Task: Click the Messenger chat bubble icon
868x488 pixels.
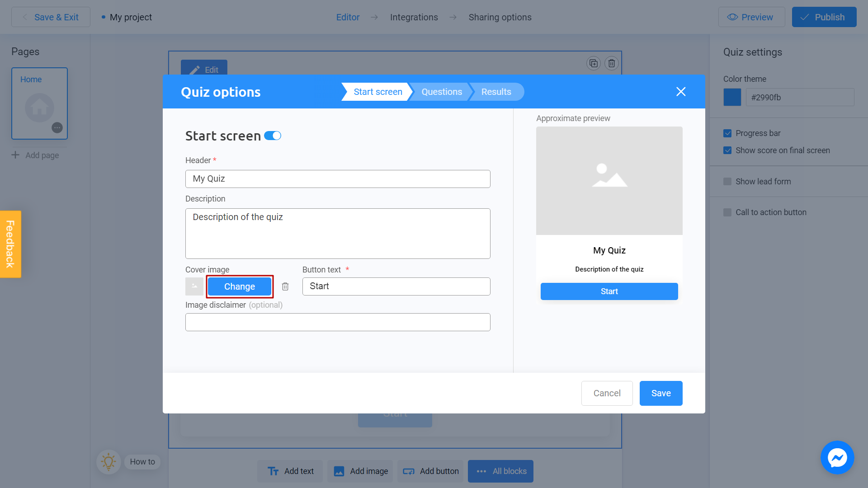Action: click(x=837, y=457)
